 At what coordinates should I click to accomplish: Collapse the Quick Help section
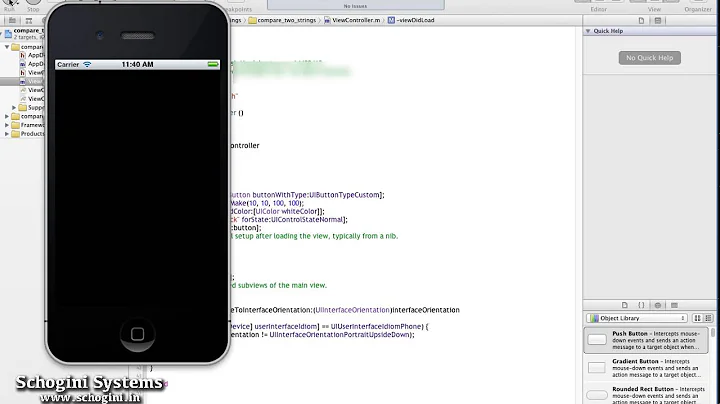click(588, 31)
